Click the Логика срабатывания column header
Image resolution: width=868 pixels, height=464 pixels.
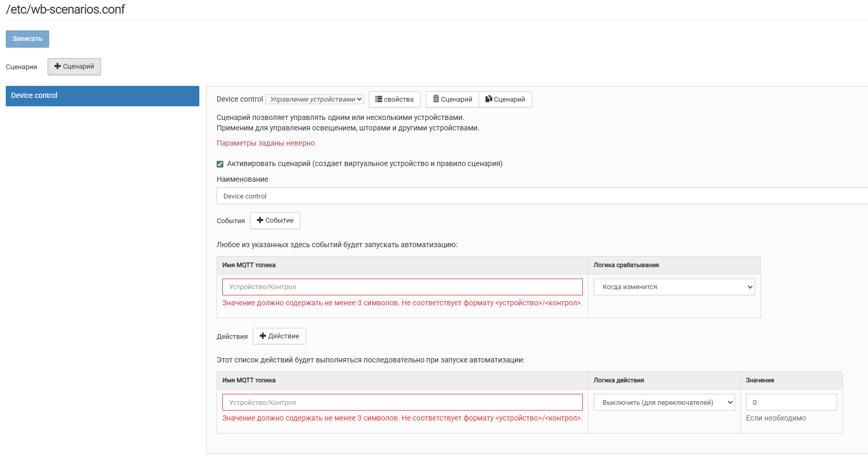click(x=626, y=265)
